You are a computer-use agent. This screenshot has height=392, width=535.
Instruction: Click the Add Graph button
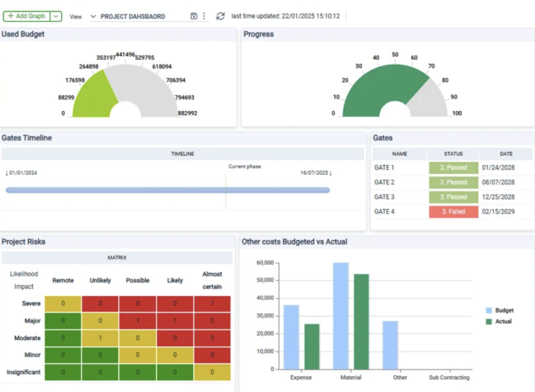pyautogui.click(x=27, y=16)
